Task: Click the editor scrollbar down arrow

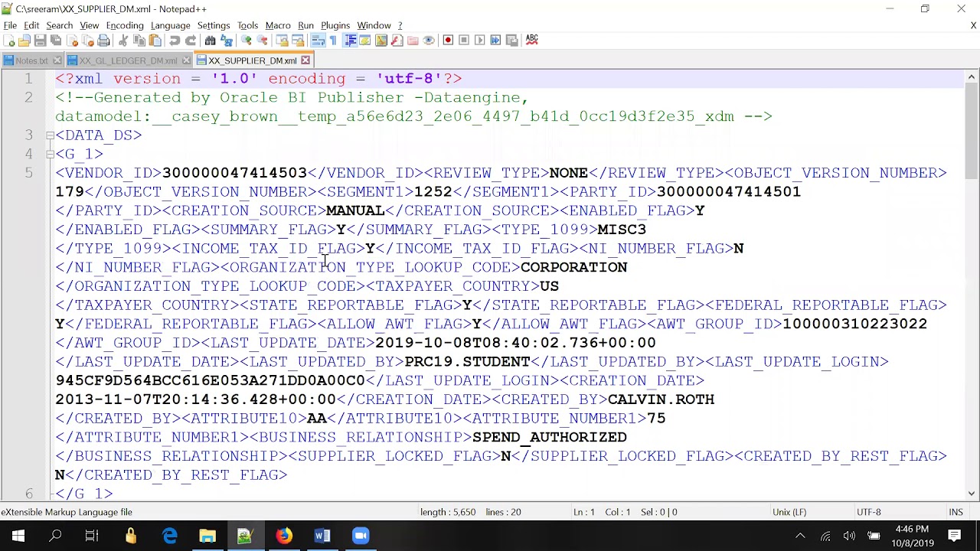Action: pos(972,494)
